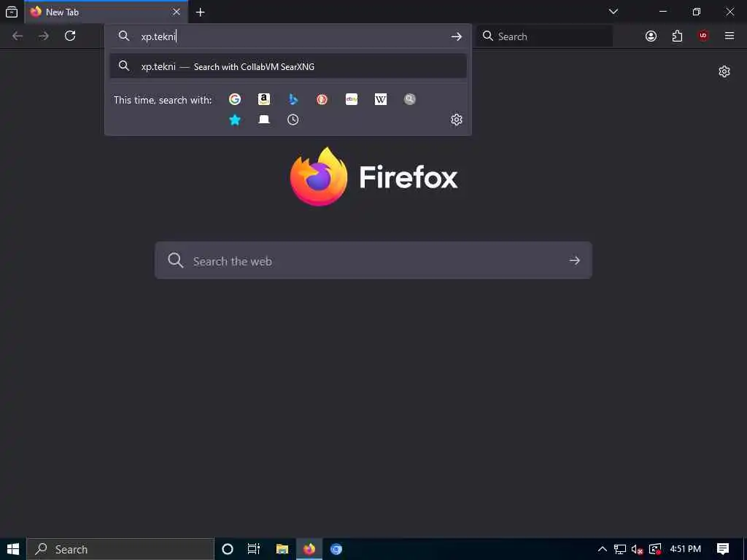The height and width of the screenshot is (560, 747).
Task: Switch to Firefox taskbar button
Action: tap(309, 549)
